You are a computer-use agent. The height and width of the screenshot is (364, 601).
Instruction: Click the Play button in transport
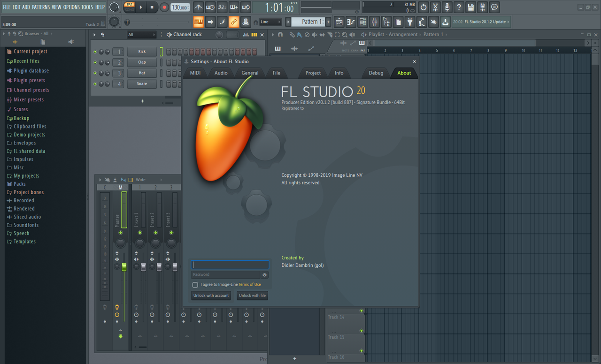pos(140,7)
